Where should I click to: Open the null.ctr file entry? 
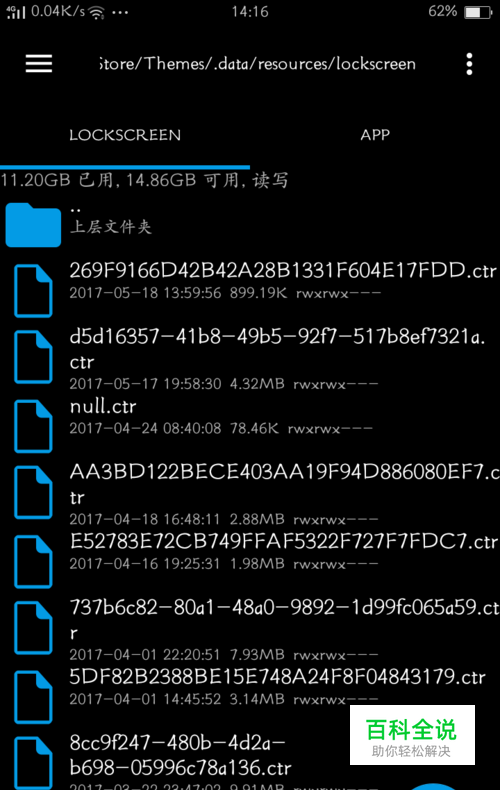pos(250,418)
